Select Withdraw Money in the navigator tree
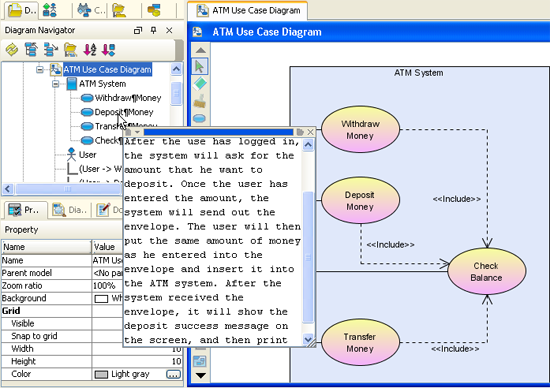This screenshot has height=388, width=550. [128, 98]
